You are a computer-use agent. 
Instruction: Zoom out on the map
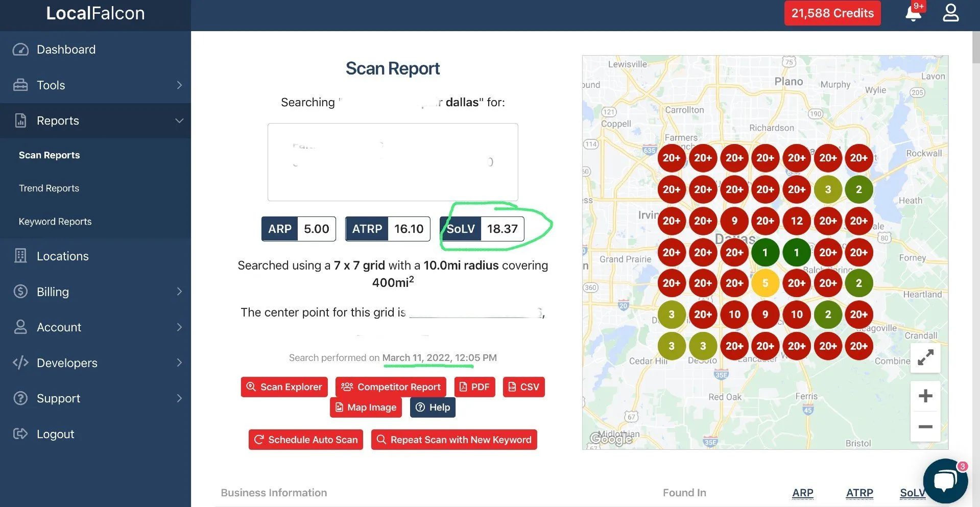pyautogui.click(x=925, y=426)
